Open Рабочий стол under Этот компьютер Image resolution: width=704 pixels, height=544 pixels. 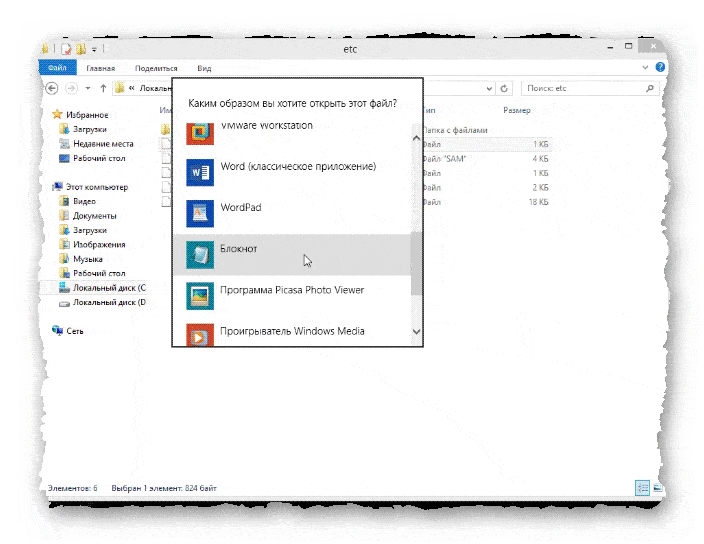pos(99,273)
